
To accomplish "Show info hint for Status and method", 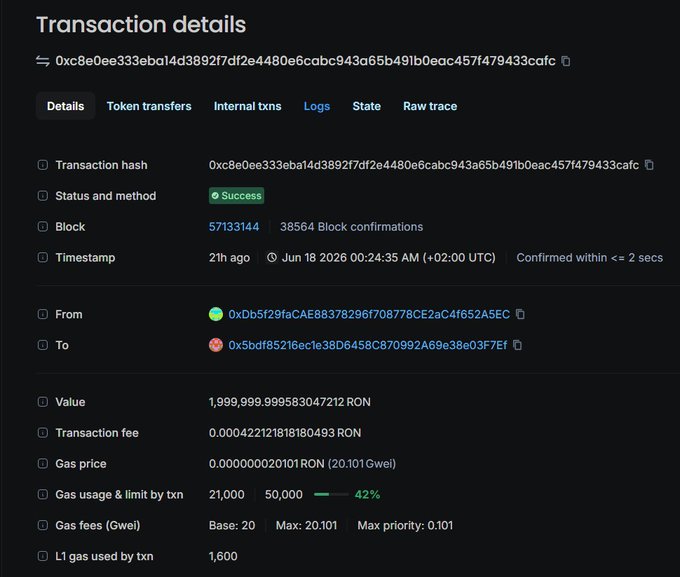I will click(42, 196).
